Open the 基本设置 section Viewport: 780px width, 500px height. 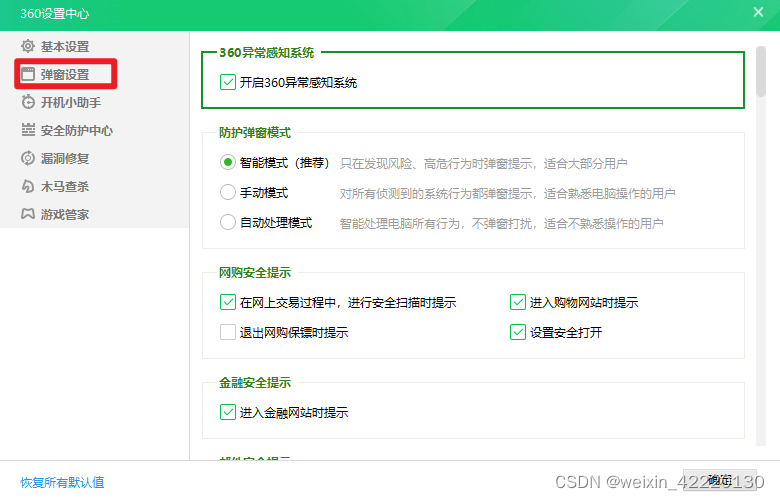coord(65,46)
